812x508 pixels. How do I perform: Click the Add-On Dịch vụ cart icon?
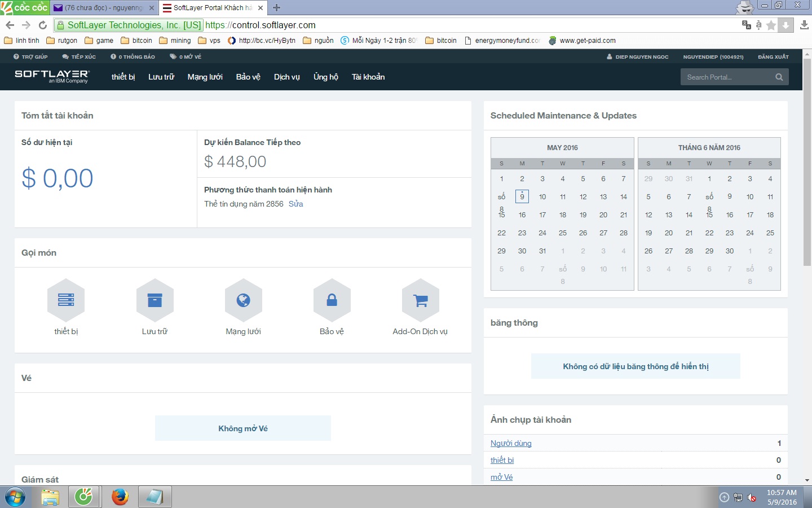click(x=420, y=300)
